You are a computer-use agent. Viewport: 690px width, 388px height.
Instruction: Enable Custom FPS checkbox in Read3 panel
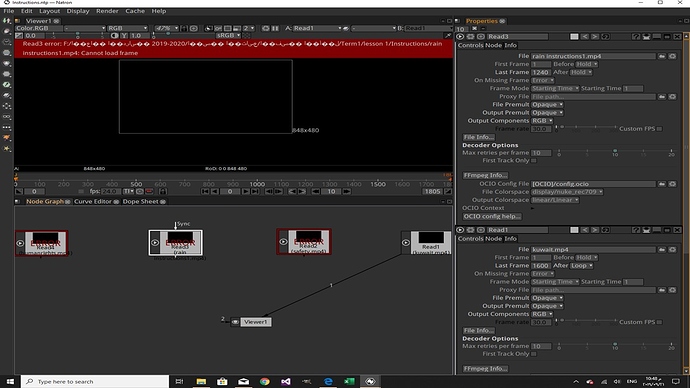point(659,129)
